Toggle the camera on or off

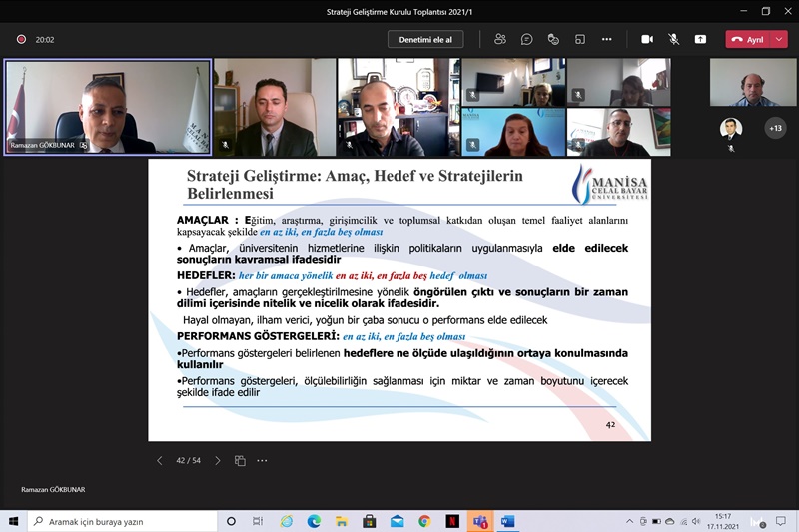647,39
